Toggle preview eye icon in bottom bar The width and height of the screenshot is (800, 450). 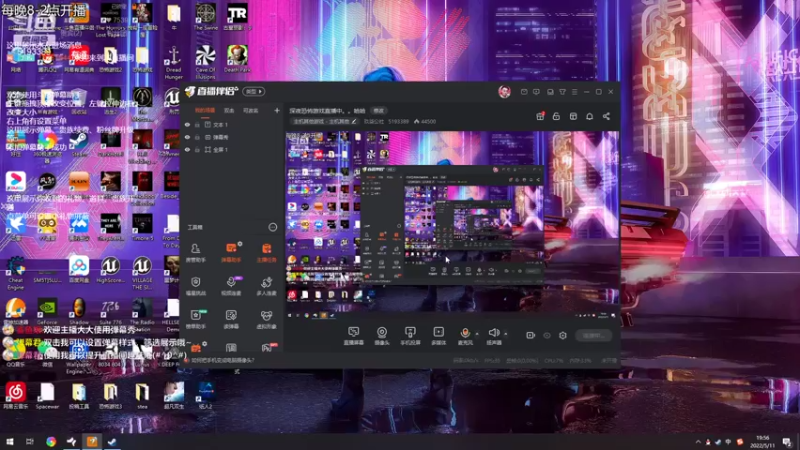(x=547, y=335)
